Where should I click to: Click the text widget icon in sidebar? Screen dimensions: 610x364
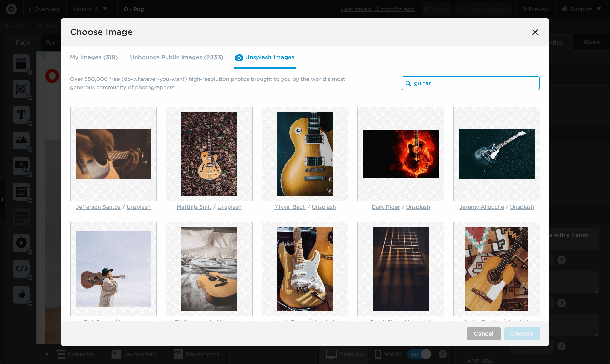(x=21, y=115)
